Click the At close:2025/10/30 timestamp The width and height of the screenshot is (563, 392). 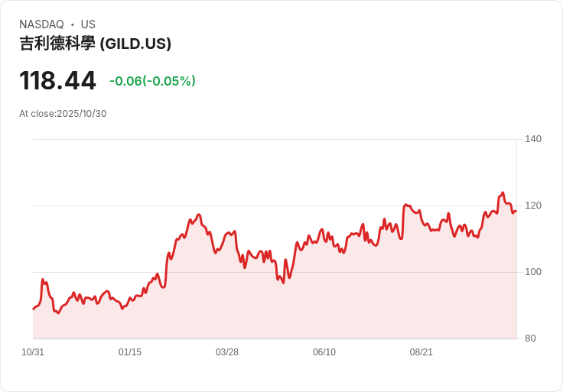click(x=63, y=114)
